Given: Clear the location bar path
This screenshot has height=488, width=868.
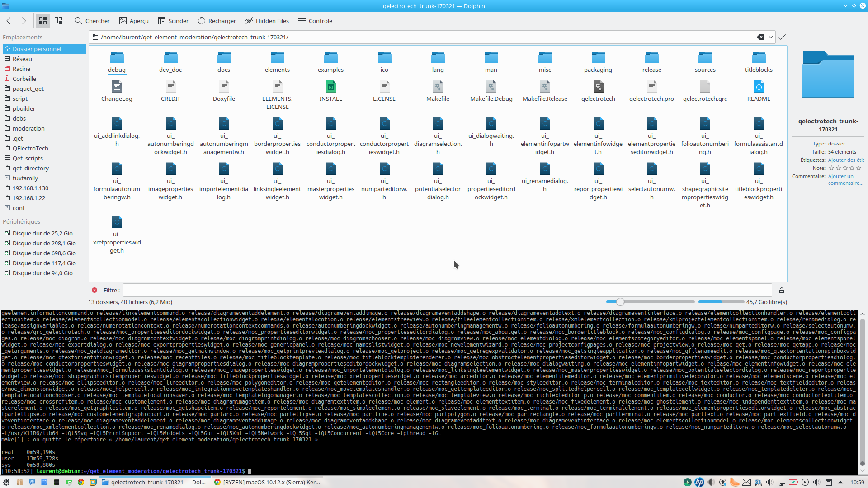Looking at the screenshot, I should click(x=760, y=37).
